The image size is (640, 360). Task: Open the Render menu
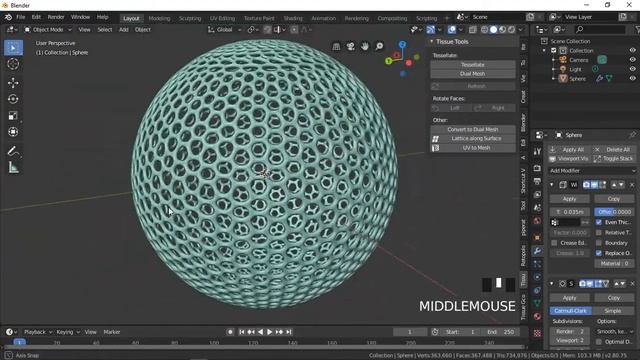tap(56, 17)
